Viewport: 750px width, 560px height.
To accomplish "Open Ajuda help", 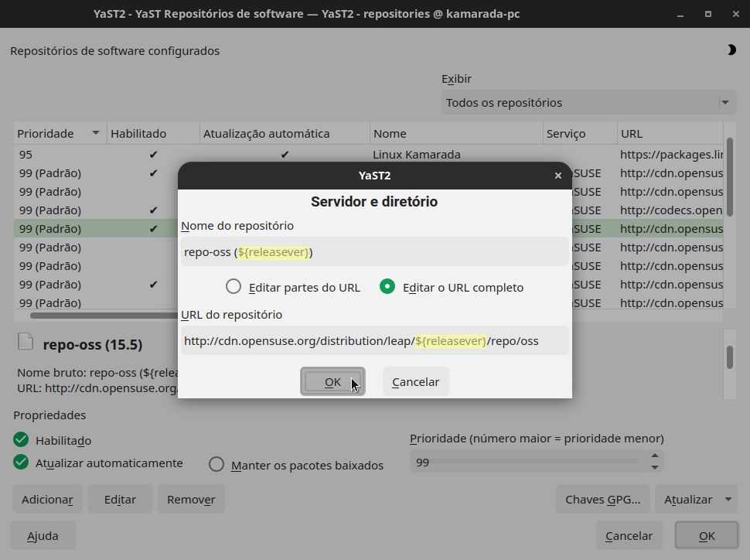I will [x=43, y=535].
